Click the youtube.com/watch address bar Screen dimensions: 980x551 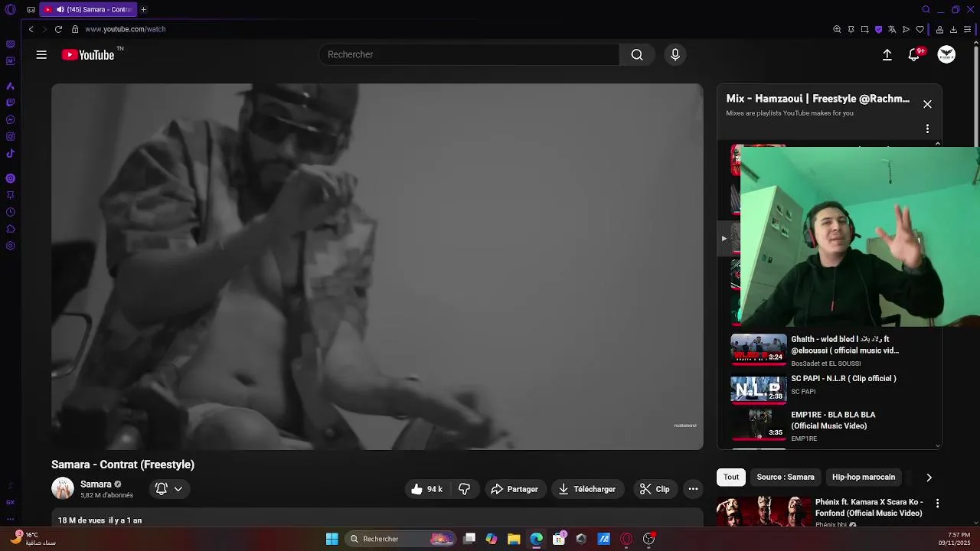(x=125, y=29)
